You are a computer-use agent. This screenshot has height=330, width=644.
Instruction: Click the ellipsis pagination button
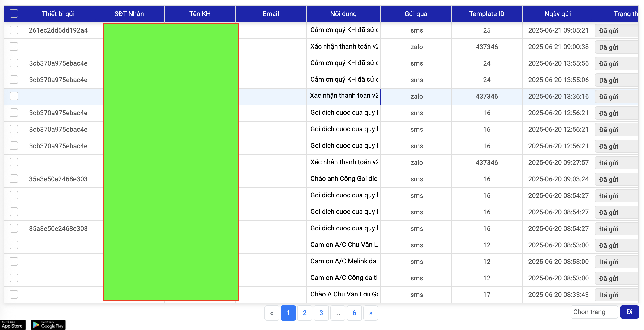pos(338,313)
